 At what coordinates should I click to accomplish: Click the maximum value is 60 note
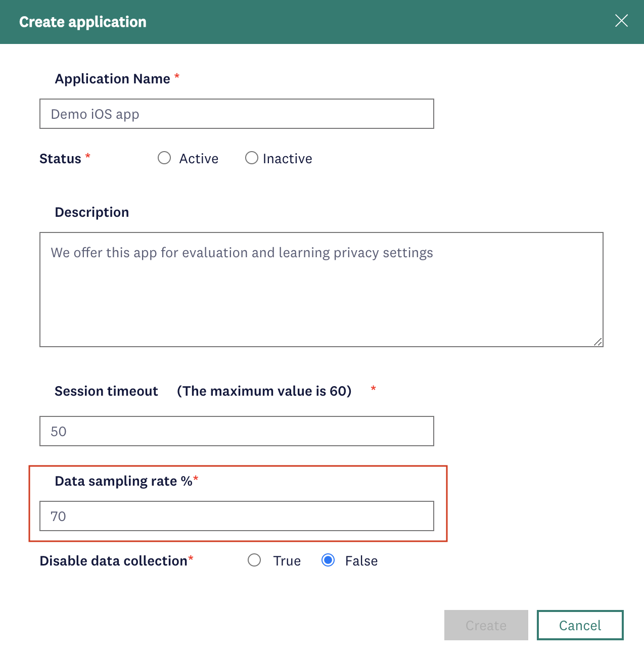pos(264,391)
